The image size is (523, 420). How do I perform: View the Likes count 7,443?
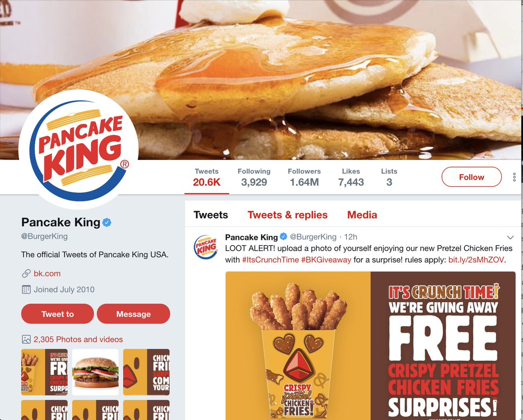coord(351,177)
